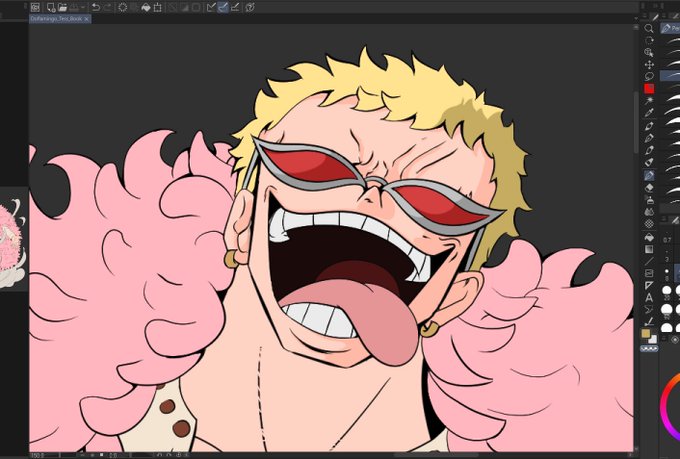This screenshot has width=680, height=459.
Task: Select the Zoom magnifier tool
Action: (x=649, y=29)
